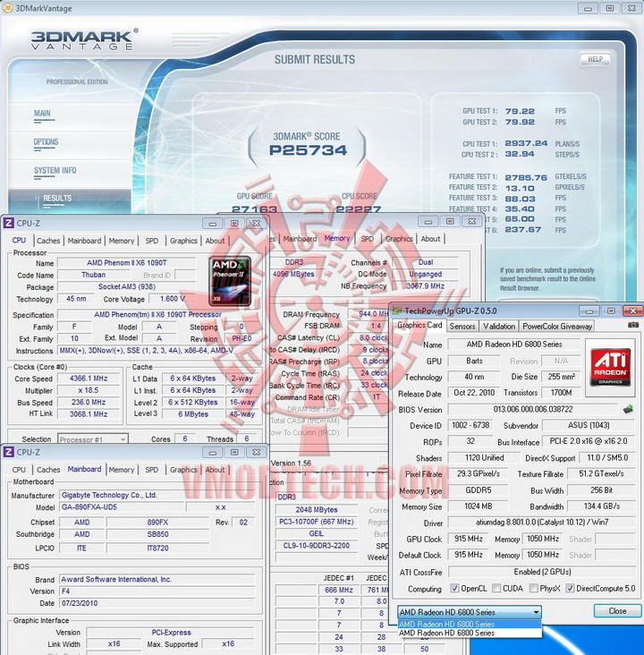The width and height of the screenshot is (644, 655).
Task: Open the Sensors tab in GPU-Z
Action: [x=462, y=327]
